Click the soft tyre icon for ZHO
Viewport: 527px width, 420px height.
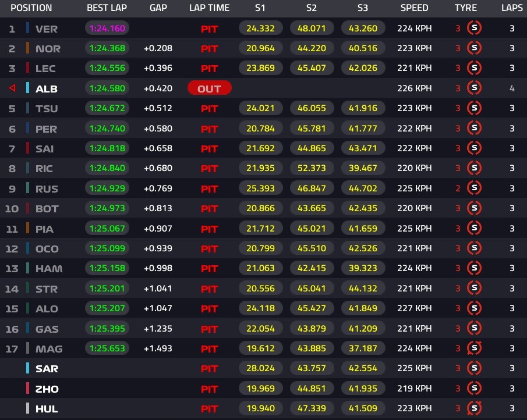474,389
